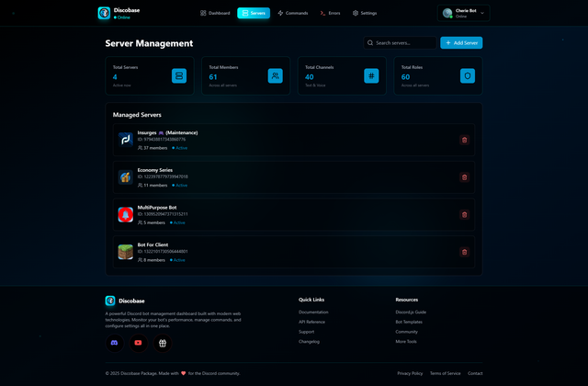This screenshot has width=588, height=386.
Task: Select the Insurges (Maintenance) server name
Action: pyautogui.click(x=167, y=132)
